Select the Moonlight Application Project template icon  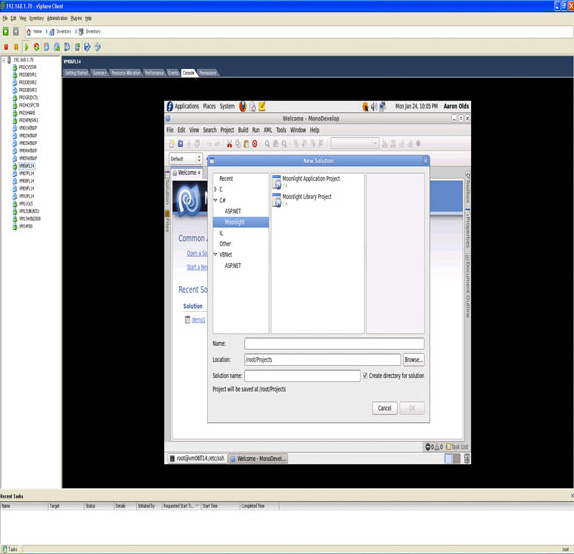click(x=277, y=182)
